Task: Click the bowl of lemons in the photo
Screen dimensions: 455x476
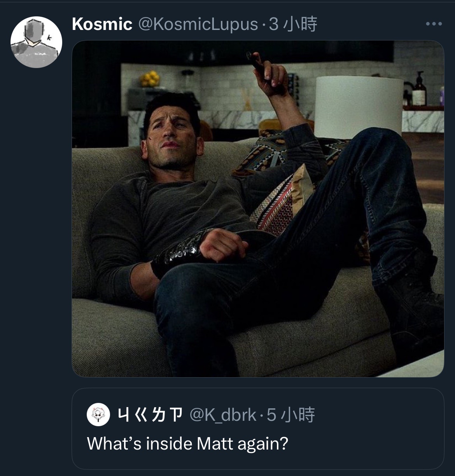Action: [150, 79]
